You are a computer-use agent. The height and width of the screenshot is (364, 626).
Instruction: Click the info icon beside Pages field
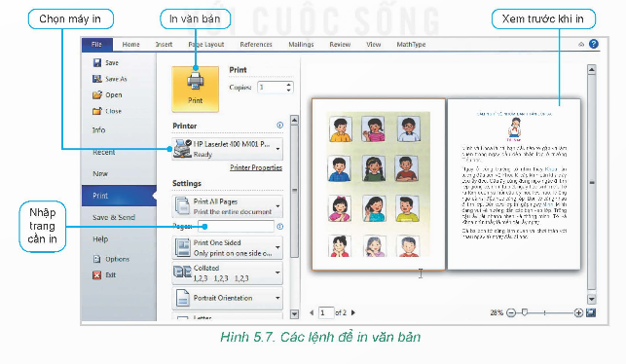(x=280, y=227)
